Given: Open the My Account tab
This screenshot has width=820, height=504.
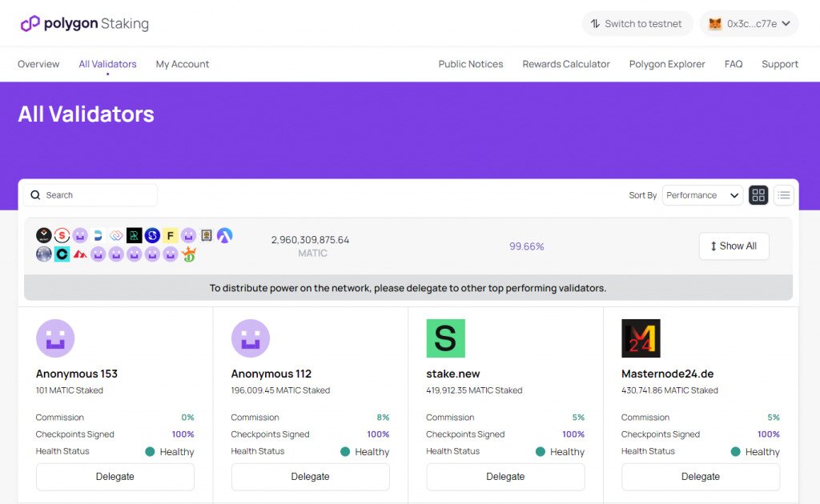Looking at the screenshot, I should pos(183,64).
